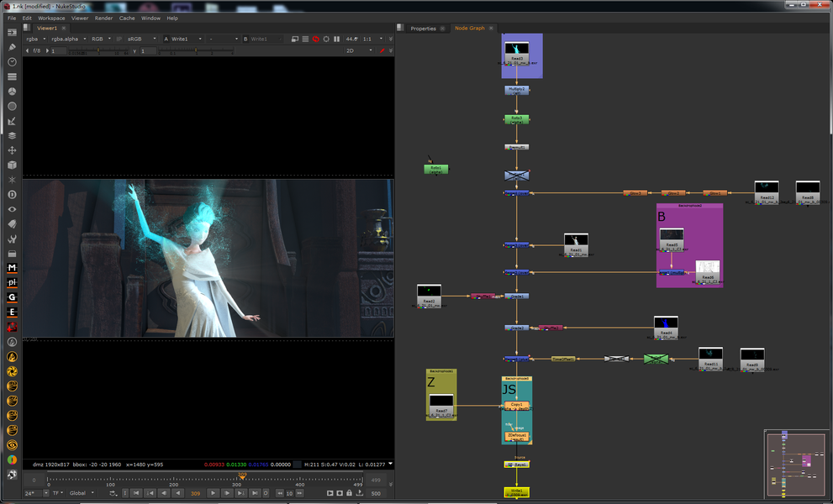833x504 pixels.
Task: Click the node graph minimap overview
Action: [x=797, y=465]
